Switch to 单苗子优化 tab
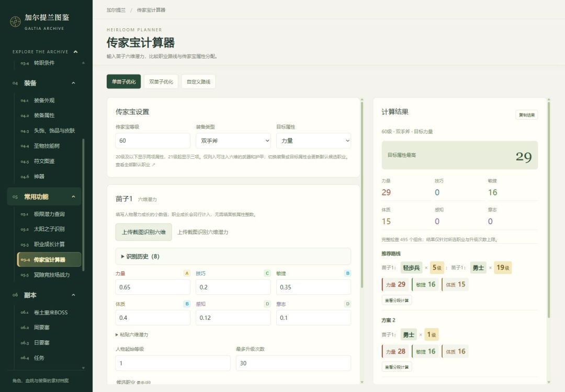The image size is (565, 392). coord(123,82)
